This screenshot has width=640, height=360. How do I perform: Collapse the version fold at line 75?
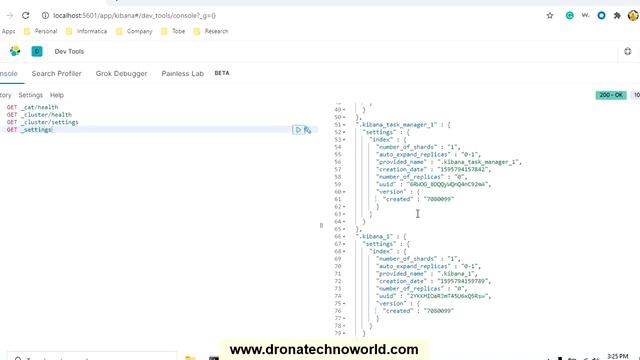click(x=344, y=304)
